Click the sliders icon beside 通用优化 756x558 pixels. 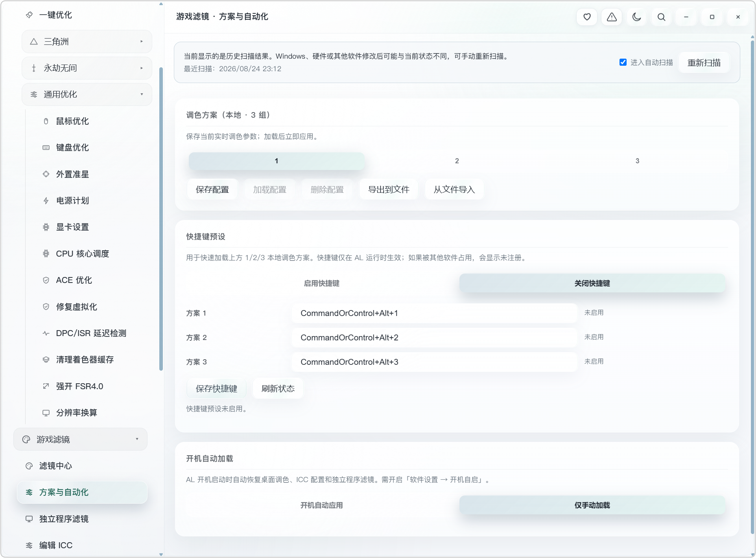click(x=34, y=94)
